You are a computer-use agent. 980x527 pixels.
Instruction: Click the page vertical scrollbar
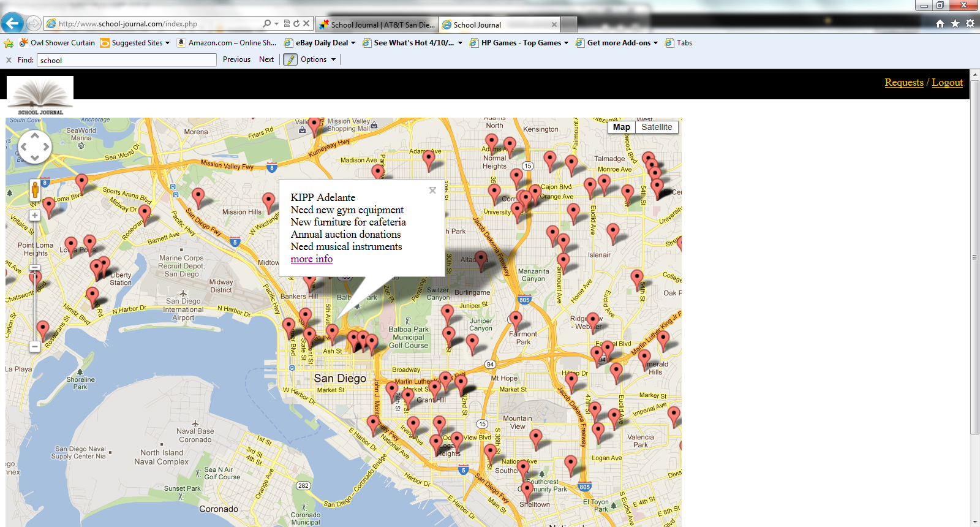tap(975, 257)
